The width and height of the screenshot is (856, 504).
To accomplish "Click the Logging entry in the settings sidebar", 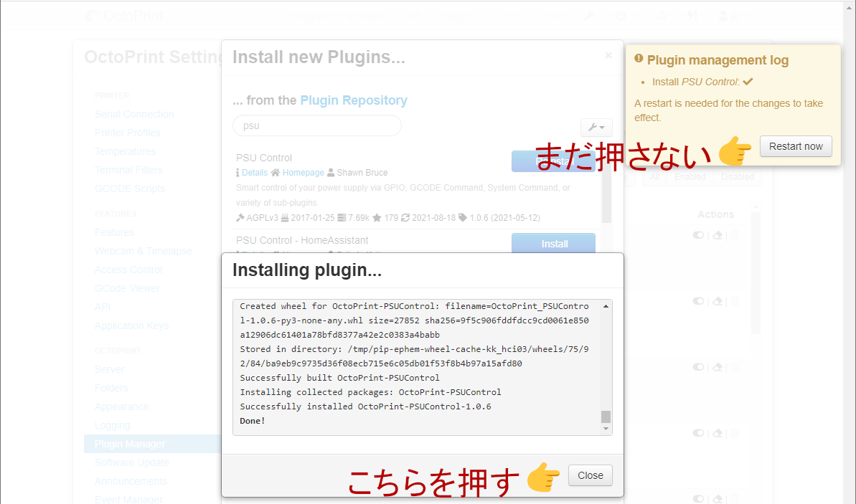I will coord(113,425).
